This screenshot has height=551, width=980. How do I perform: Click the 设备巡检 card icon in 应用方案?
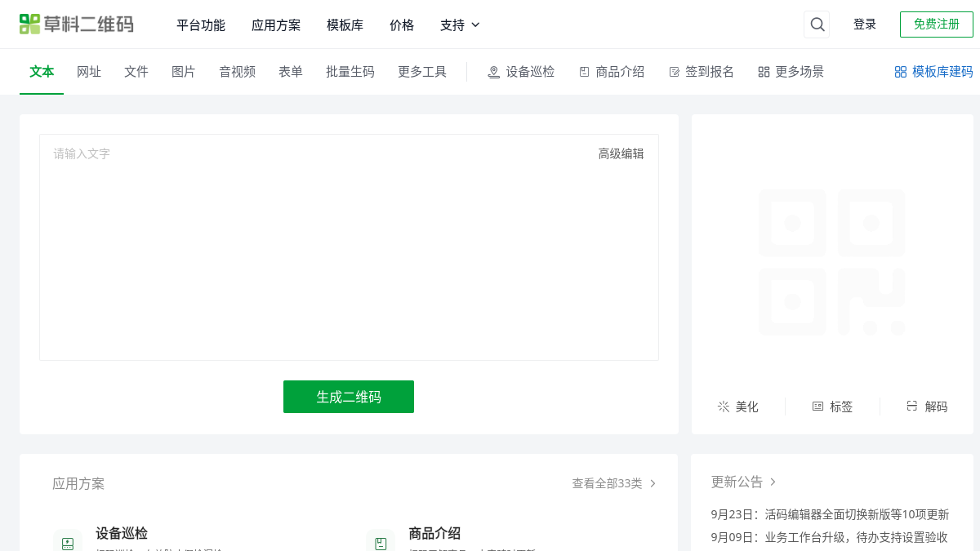point(68,543)
